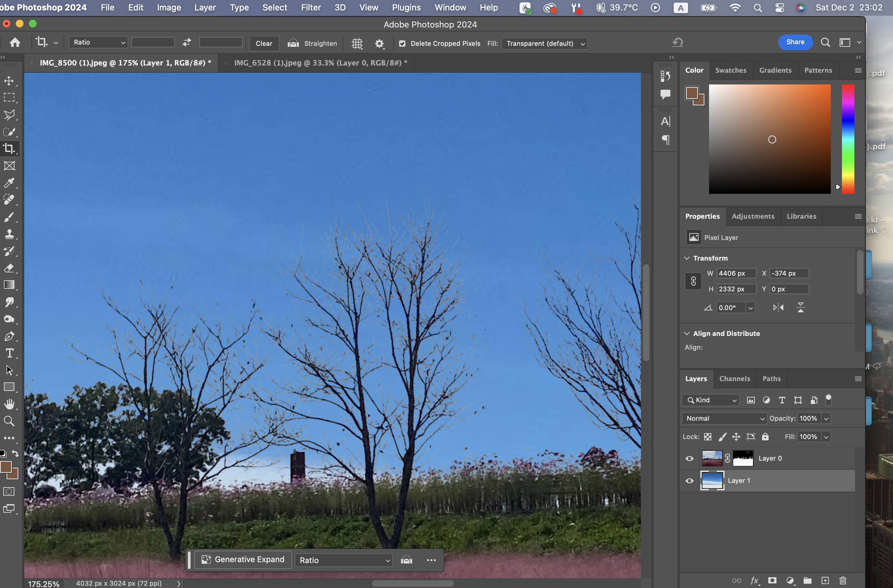Click the overlay grid options icon
893x588 pixels.
[x=357, y=44]
